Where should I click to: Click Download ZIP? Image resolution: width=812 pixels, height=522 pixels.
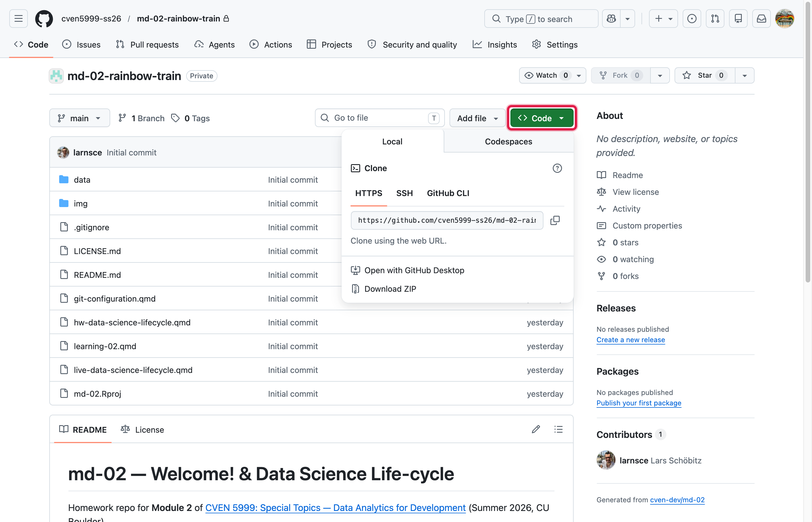click(390, 289)
